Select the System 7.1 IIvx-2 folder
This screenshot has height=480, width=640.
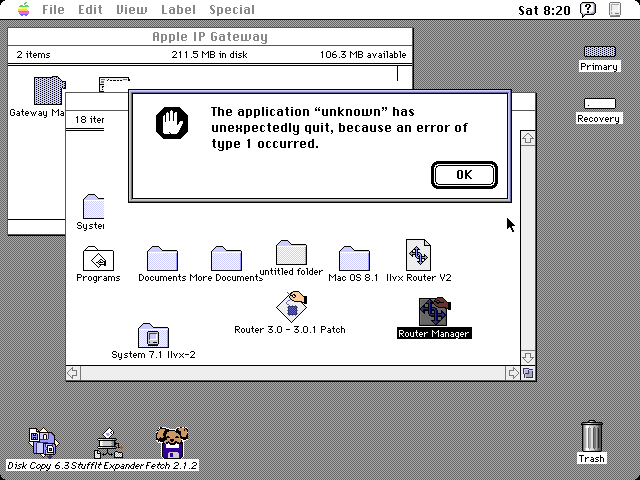[x=153, y=336]
